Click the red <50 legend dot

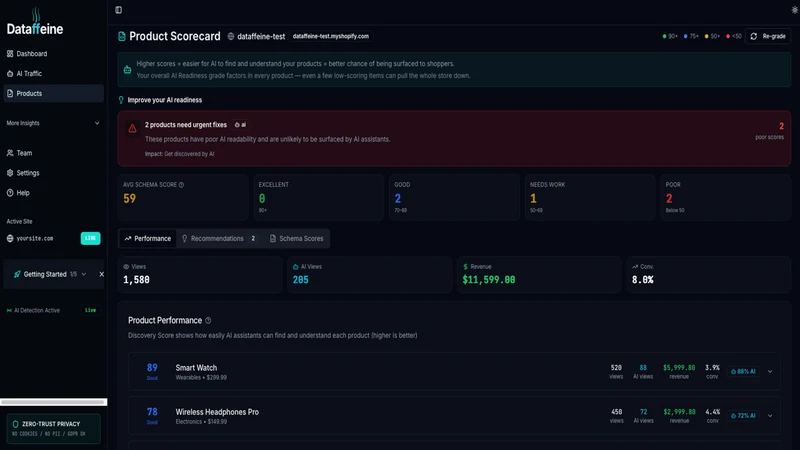[x=728, y=36]
